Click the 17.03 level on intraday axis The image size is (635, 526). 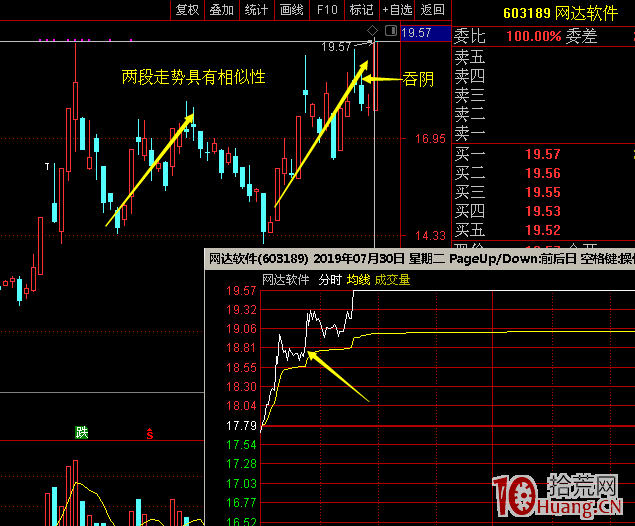[241, 484]
